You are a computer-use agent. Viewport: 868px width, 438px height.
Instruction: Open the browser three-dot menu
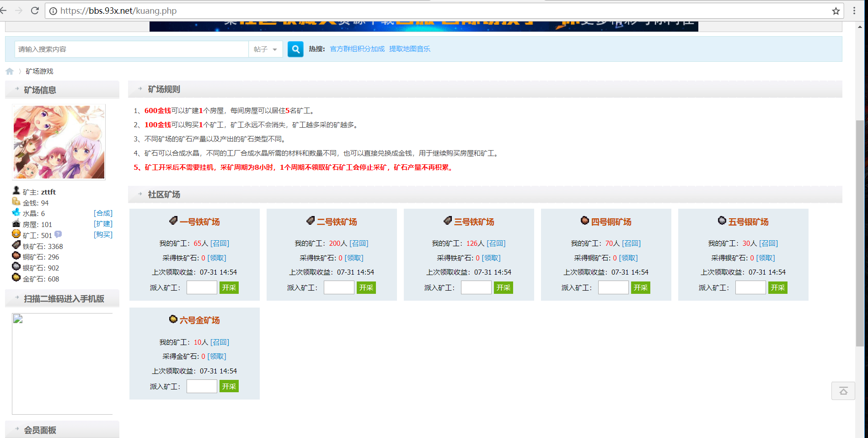tap(854, 11)
